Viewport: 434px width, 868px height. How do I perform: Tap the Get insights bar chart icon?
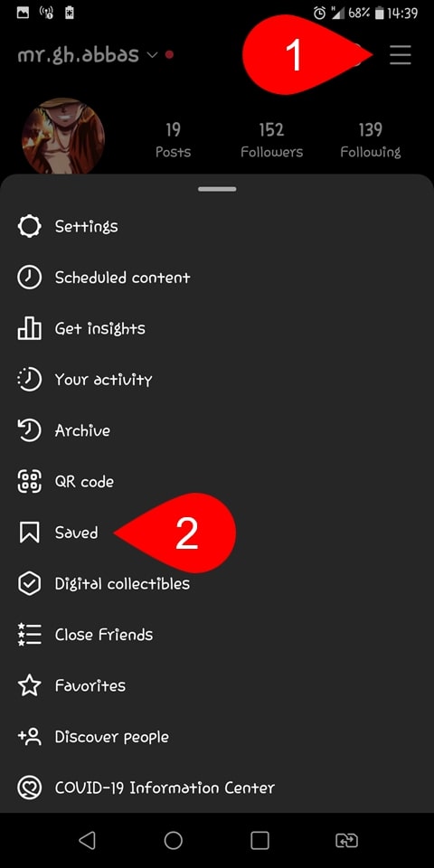(x=29, y=328)
